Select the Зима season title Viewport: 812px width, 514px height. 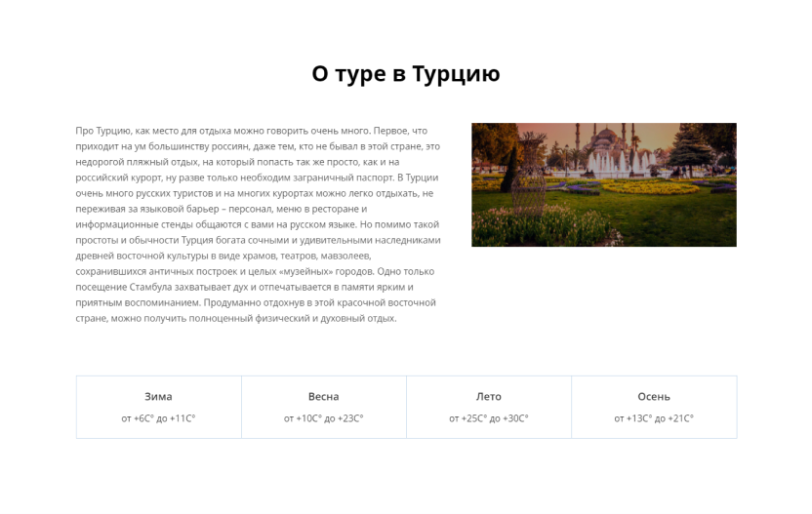(158, 397)
